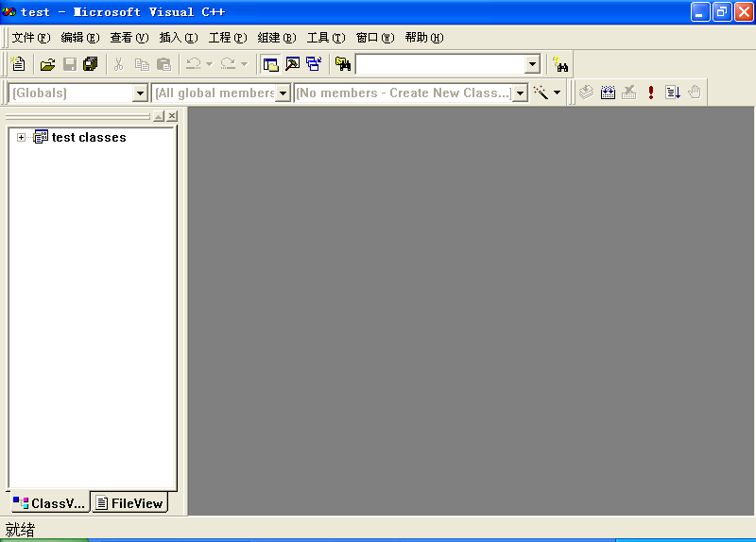Open the 插入(I) menu

pyautogui.click(x=179, y=38)
